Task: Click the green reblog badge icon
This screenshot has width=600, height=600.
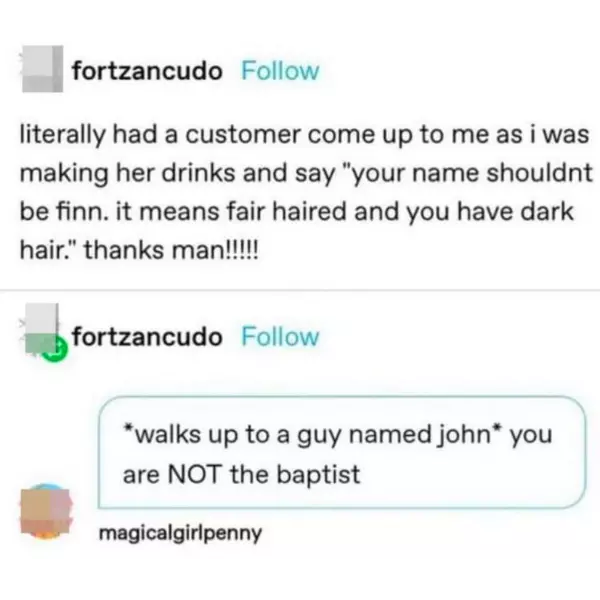Action: [55, 351]
